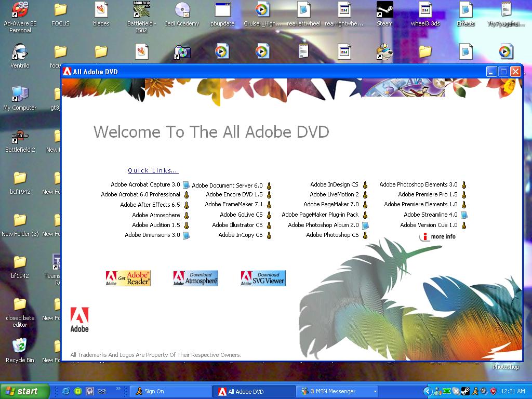
Task: Click the page icon beside Adobe Streamline 4.0
Action: coord(464,215)
